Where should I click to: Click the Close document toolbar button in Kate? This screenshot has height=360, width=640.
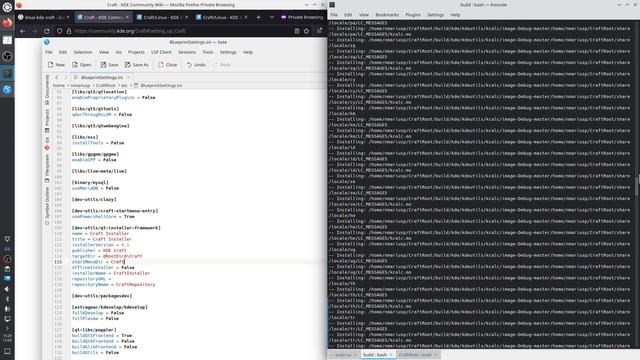click(168, 64)
